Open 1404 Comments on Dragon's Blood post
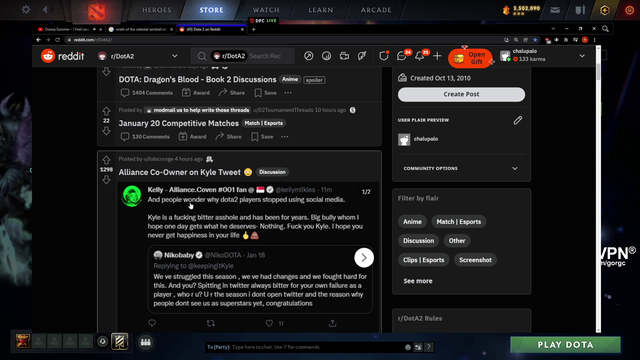The height and width of the screenshot is (360, 640). (147, 93)
